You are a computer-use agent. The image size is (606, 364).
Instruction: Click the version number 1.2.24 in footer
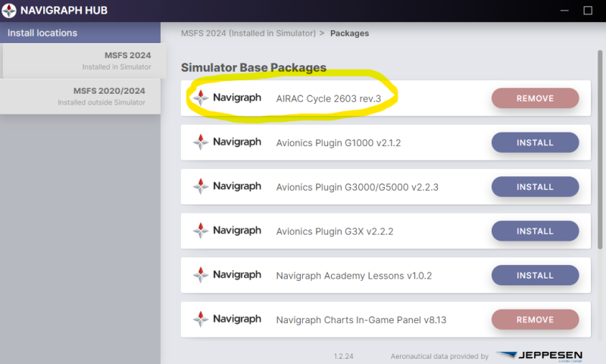coord(344,356)
